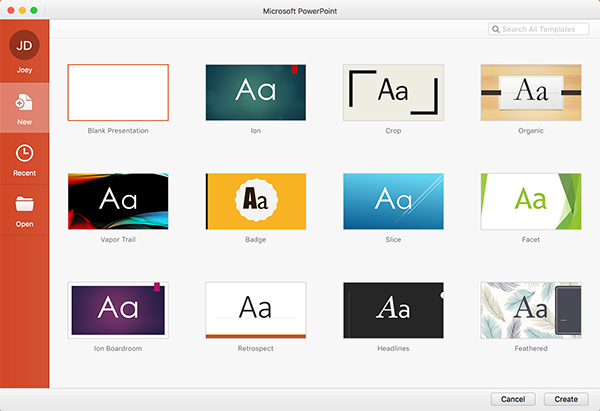
Task: Click the Facet label text
Action: click(x=531, y=240)
